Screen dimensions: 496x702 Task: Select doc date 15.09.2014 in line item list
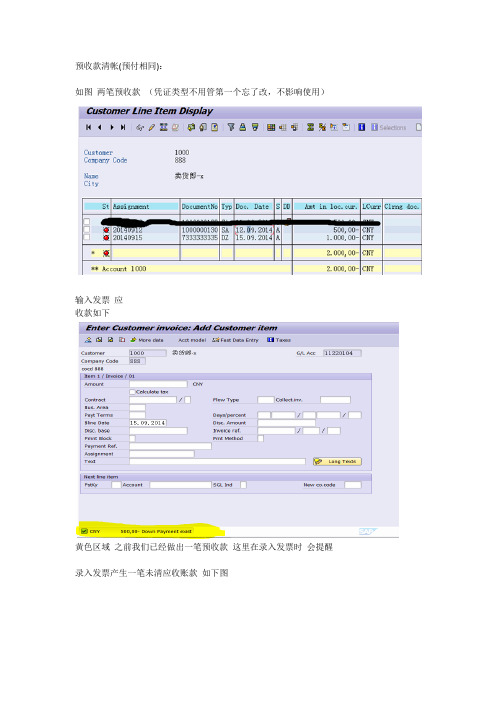[x=254, y=238]
